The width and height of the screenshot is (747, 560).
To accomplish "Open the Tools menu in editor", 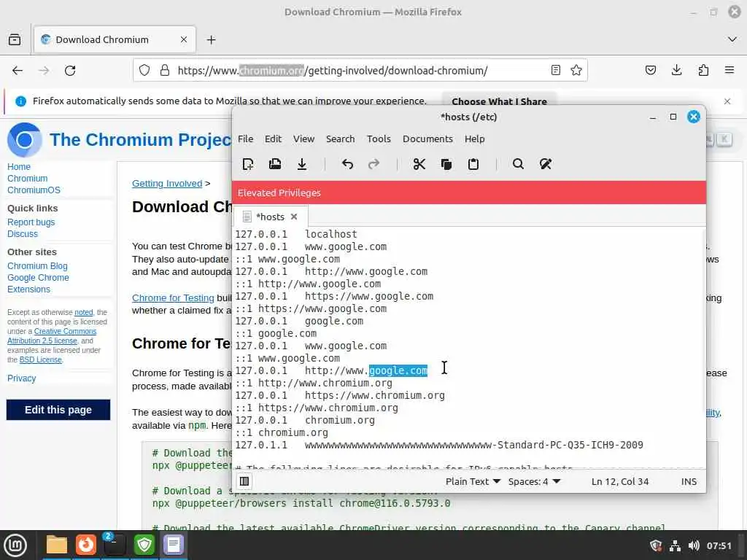I will pyautogui.click(x=379, y=139).
